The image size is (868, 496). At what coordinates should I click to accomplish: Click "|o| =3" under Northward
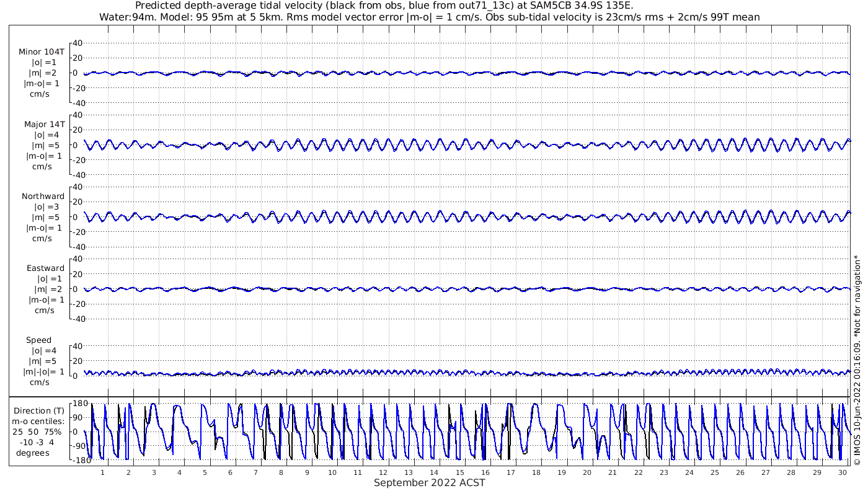click(x=46, y=207)
